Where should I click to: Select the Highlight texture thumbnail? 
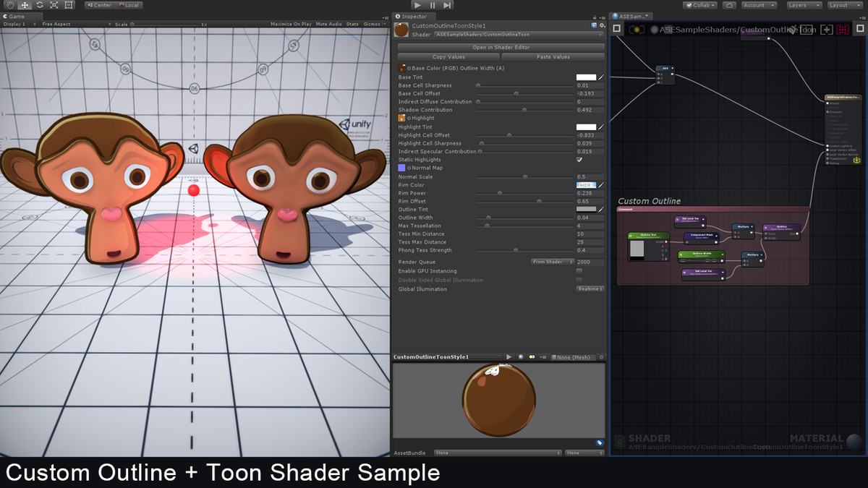coord(401,118)
